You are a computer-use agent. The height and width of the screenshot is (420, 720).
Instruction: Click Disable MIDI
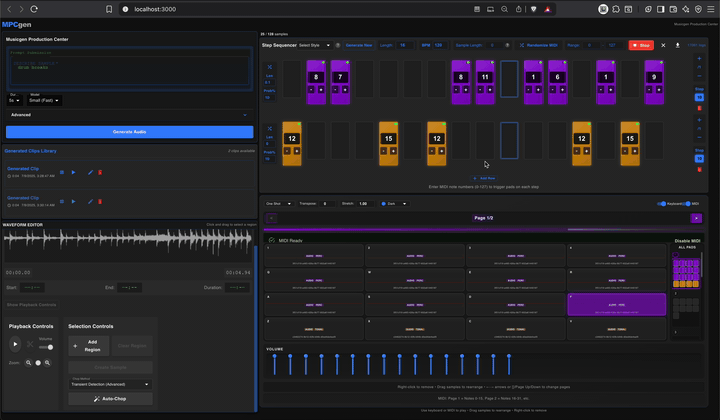pos(687,241)
